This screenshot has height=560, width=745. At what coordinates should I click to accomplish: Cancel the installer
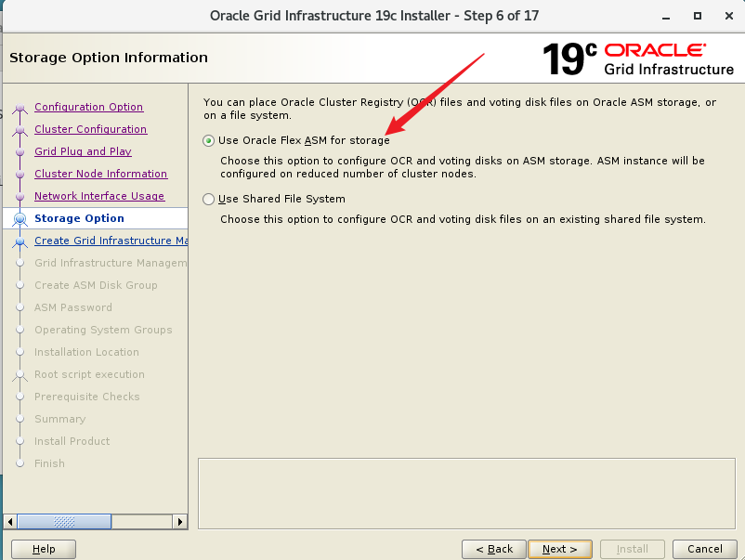coord(705,549)
